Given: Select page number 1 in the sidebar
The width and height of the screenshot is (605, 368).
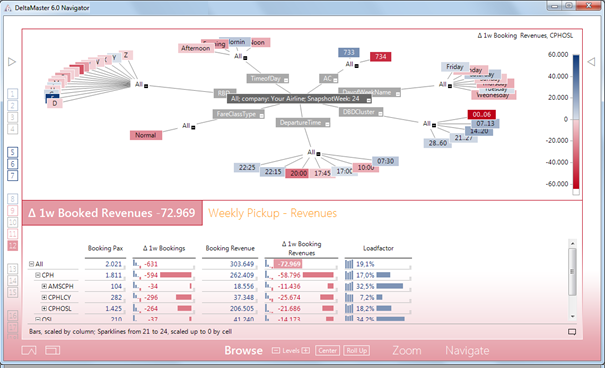Looking at the screenshot, I should click(12, 94).
